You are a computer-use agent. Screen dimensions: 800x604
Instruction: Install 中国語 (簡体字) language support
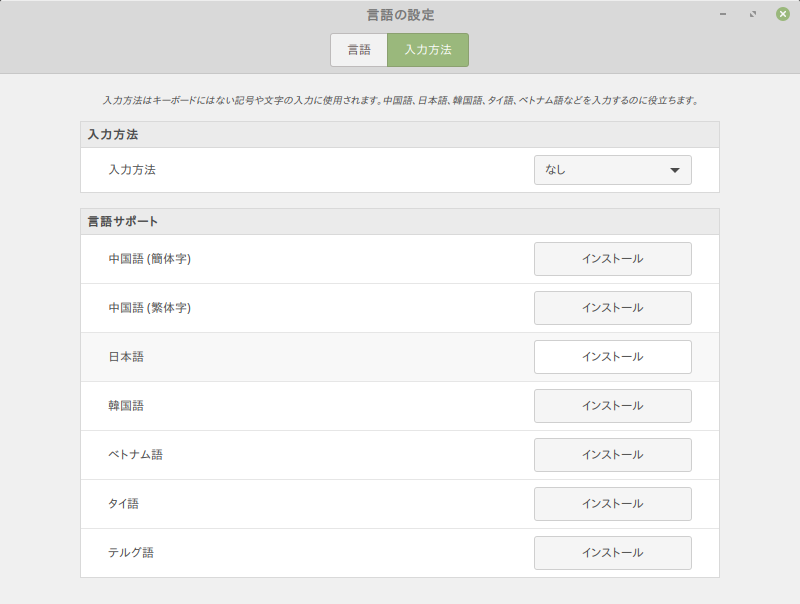click(612, 259)
